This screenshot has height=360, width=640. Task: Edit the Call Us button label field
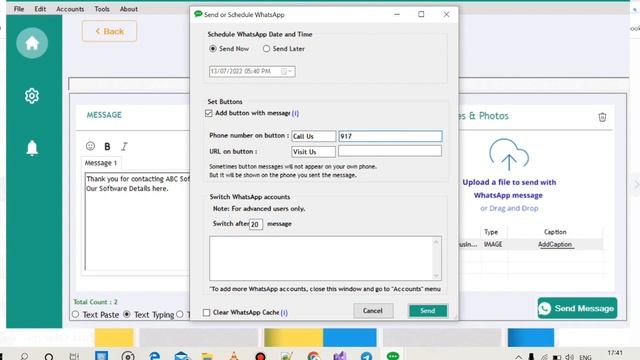pyautogui.click(x=313, y=136)
